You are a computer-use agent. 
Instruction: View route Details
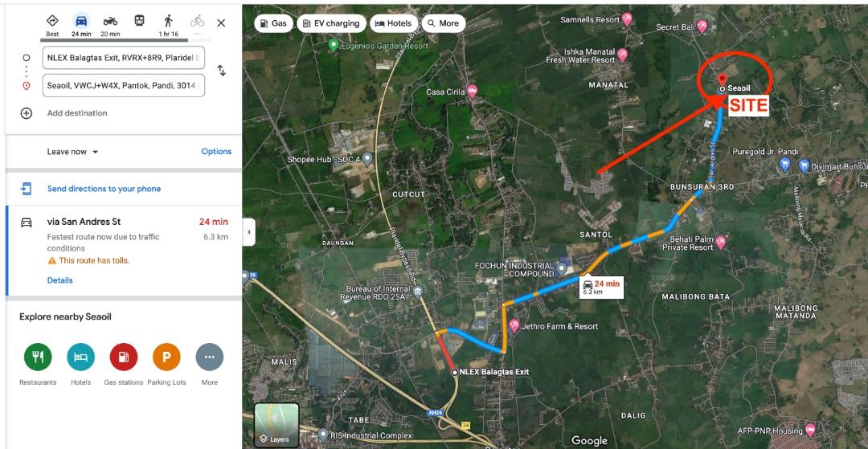(59, 280)
